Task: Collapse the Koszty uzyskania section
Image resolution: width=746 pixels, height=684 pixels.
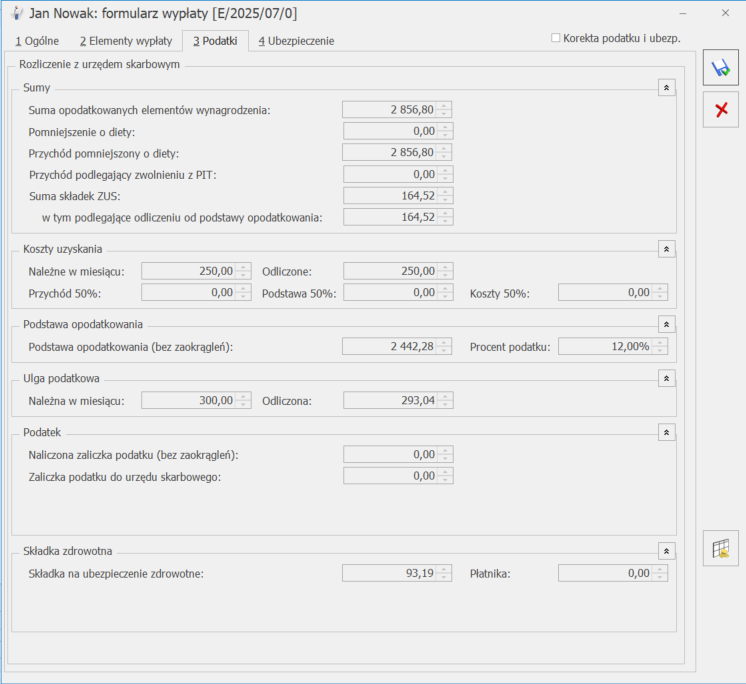Action: pyautogui.click(x=667, y=249)
